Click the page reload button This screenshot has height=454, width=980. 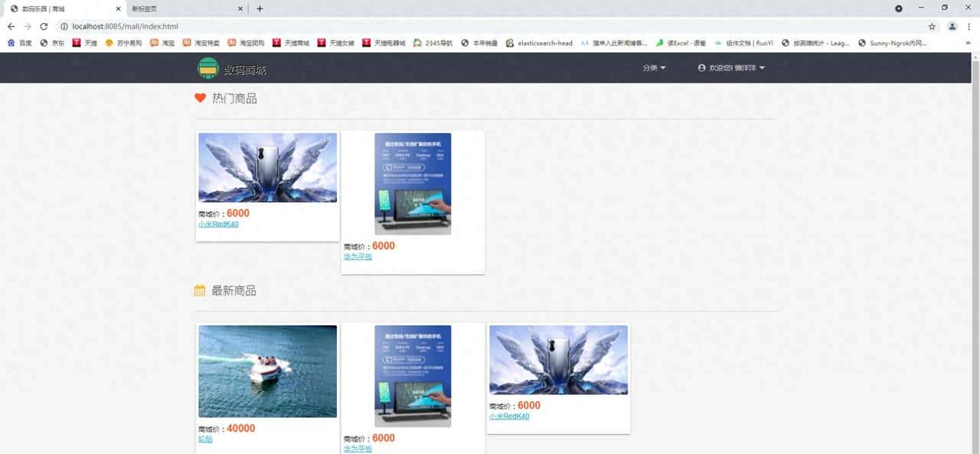click(x=44, y=26)
